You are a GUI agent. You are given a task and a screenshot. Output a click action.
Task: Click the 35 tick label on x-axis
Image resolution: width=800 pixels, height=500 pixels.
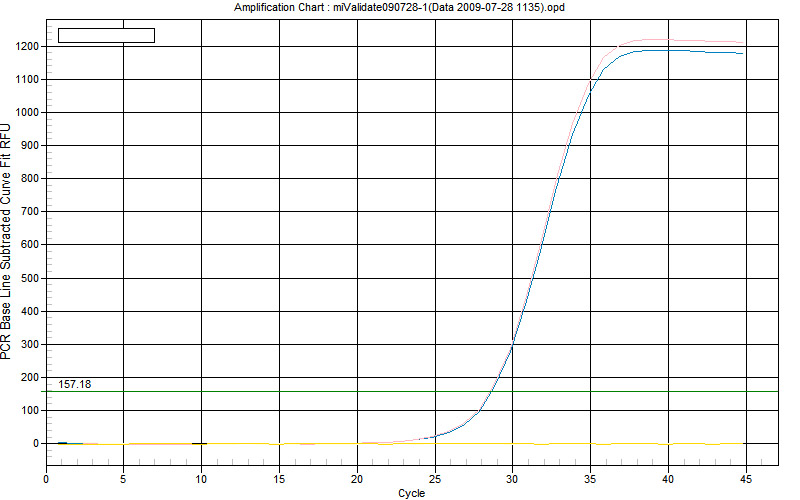tap(591, 478)
